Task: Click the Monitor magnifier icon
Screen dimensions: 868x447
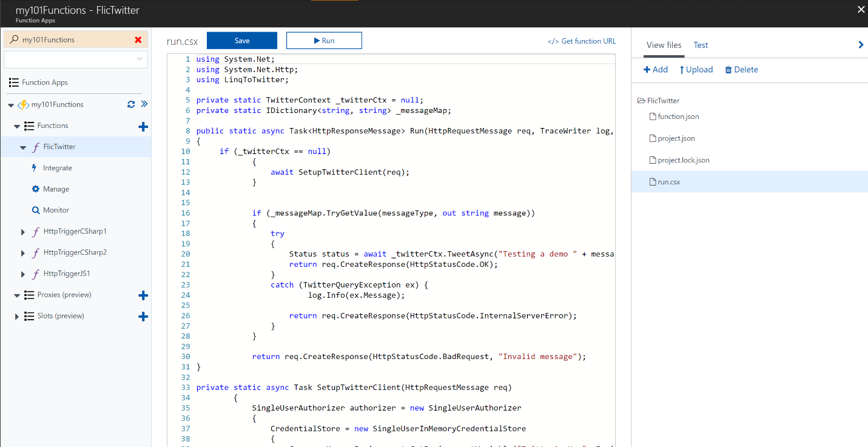Action: 36,210
